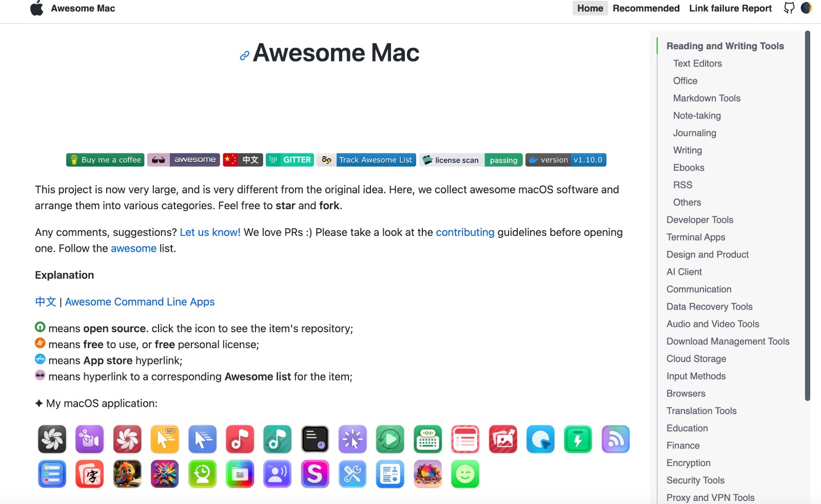Go to AI Client in the sidebar
Image resolution: width=821 pixels, height=504 pixels.
tap(684, 272)
